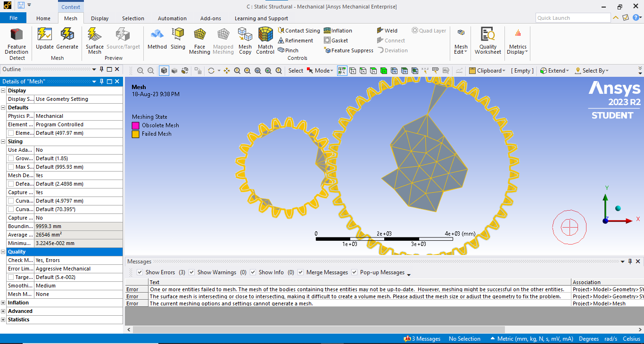
Task: Uncheck the Pop-up Messages checkbox
Action: pos(354,272)
